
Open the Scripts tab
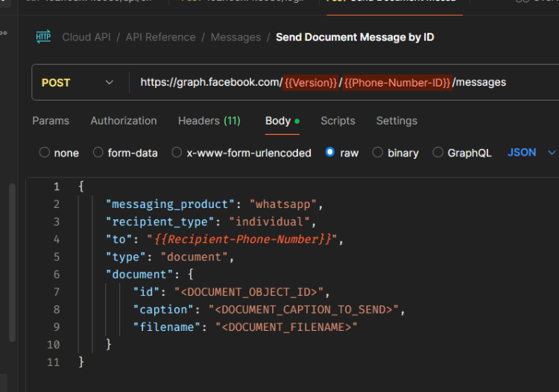pos(338,121)
